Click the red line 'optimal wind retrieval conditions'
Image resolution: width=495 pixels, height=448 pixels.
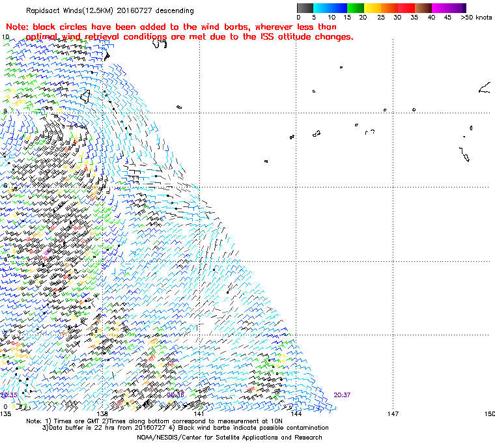click(190, 37)
